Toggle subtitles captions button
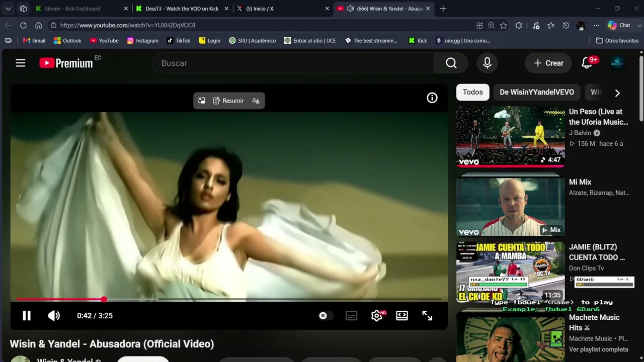The image size is (644, 362). pos(352,316)
